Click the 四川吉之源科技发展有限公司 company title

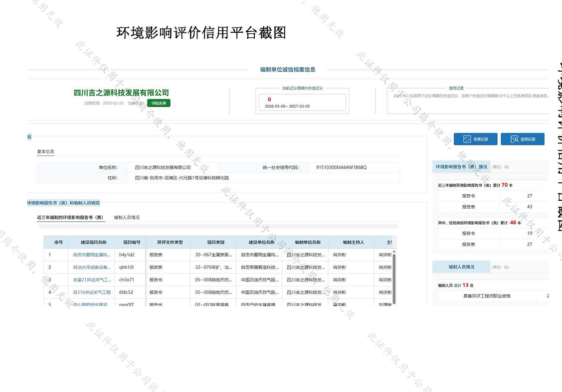[x=121, y=93]
